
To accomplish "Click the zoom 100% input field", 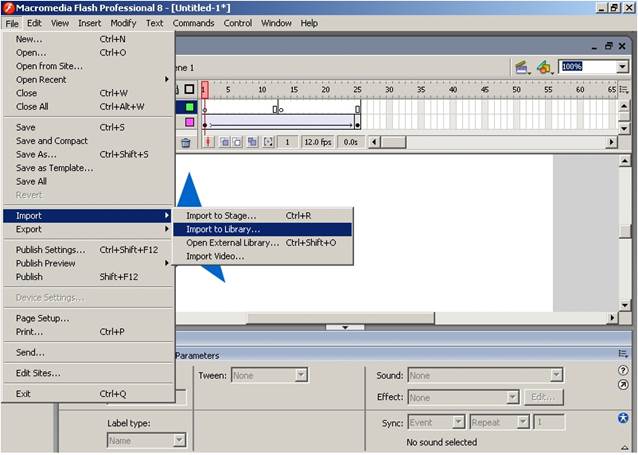I will pyautogui.click(x=588, y=67).
